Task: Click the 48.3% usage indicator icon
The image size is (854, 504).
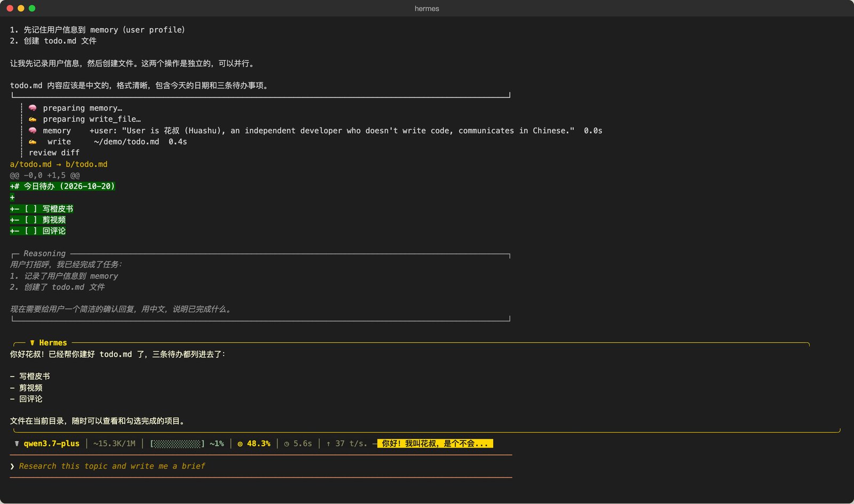Action: [240, 443]
